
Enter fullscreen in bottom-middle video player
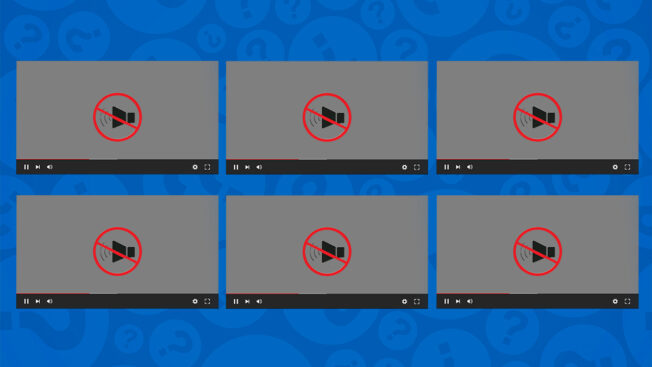pos(417,301)
